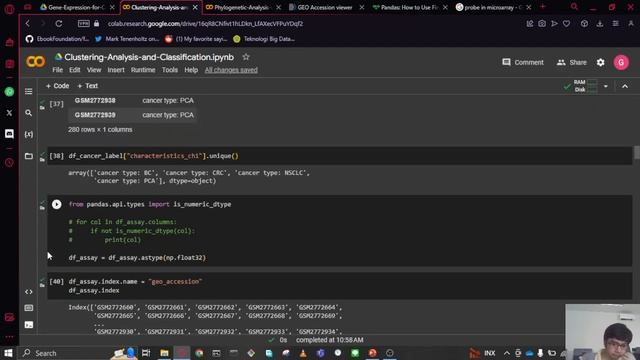Open the Files folder panel in the sidebar
640x360 pixels.
tap(29, 156)
